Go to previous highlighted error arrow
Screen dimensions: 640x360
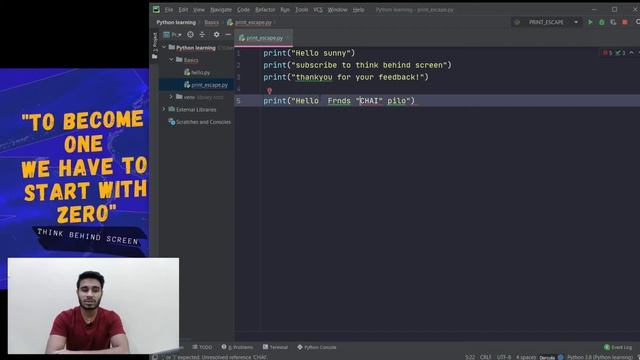pyautogui.click(x=631, y=53)
